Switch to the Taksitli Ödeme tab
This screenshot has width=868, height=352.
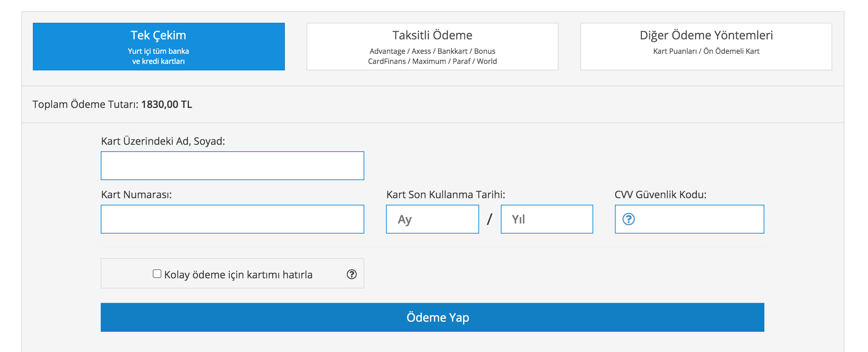coord(432,47)
